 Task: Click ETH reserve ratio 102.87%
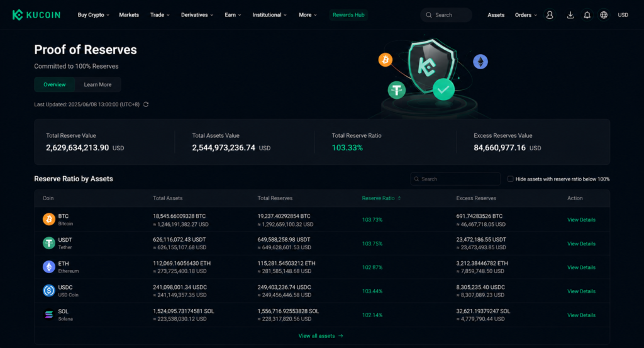point(372,267)
